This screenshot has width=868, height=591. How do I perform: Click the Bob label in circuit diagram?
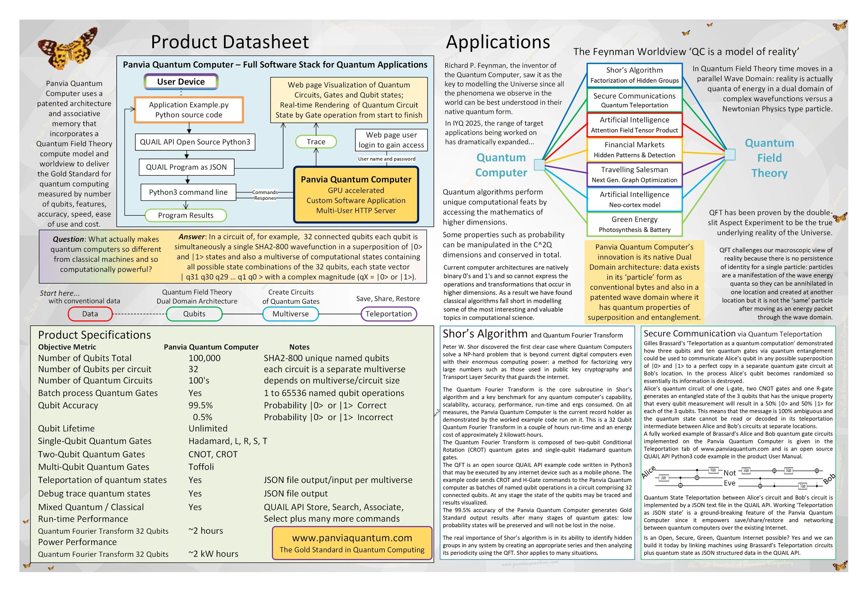(829, 478)
